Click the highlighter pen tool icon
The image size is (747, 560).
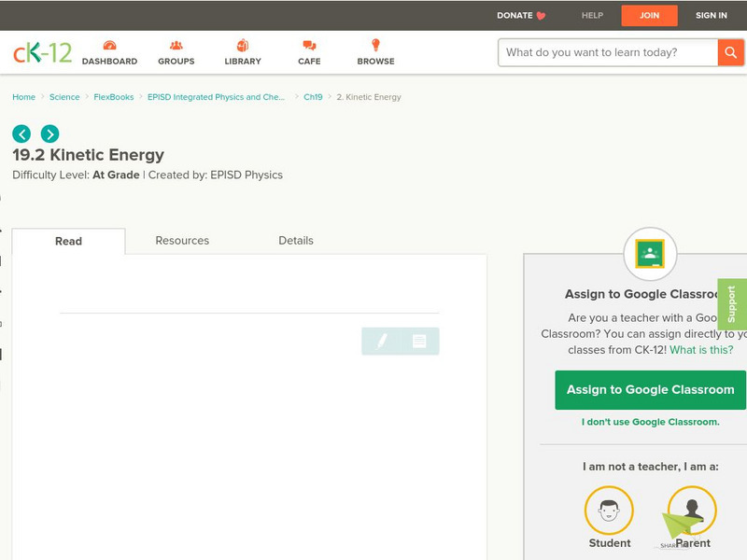pos(382,342)
